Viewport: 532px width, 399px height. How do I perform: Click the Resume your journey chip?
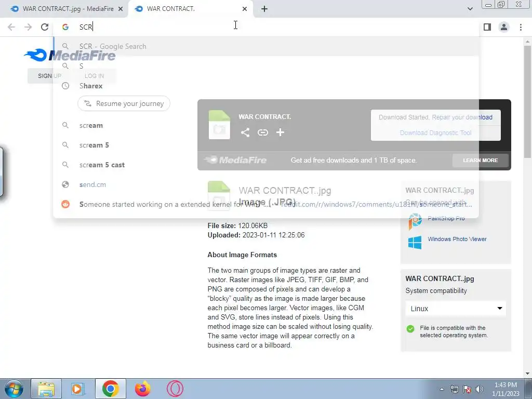click(x=124, y=103)
